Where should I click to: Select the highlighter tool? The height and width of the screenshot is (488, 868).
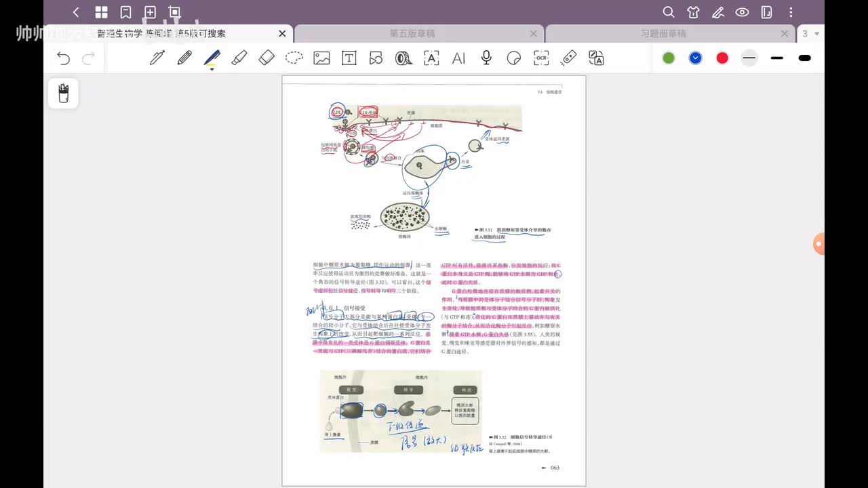tap(239, 58)
